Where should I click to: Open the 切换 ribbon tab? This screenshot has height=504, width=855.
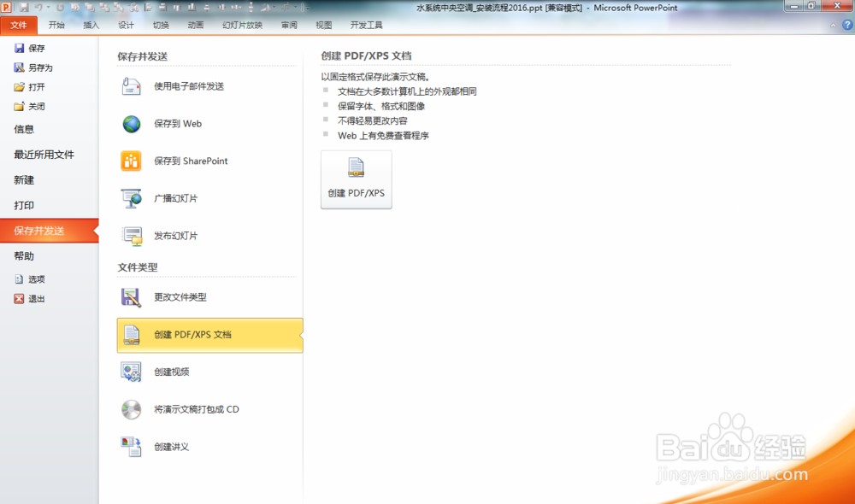coord(161,25)
